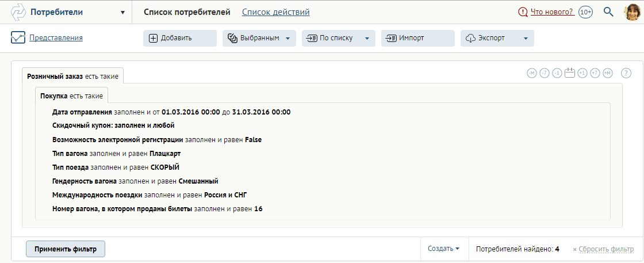Viewport: 644px width, 263px height.
Task: Click the minus-month (-M) date shift icon
Action: (x=532, y=73)
